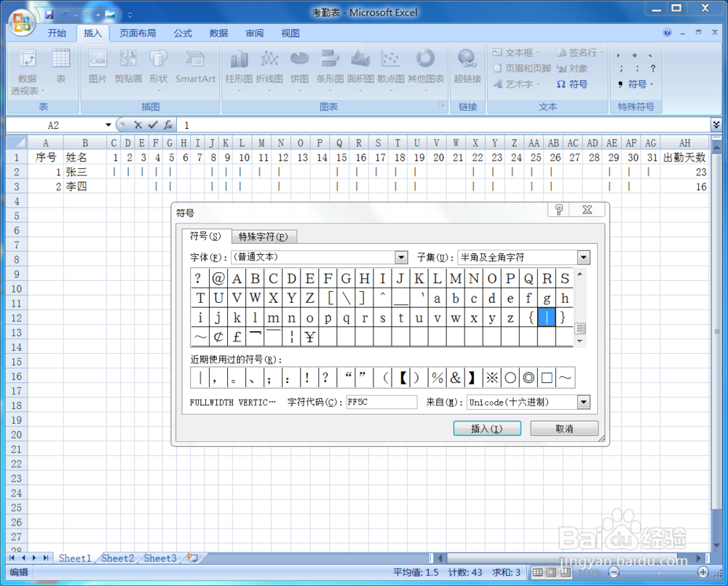Insert a line chart
The width and height of the screenshot is (728, 586).
coord(269,69)
